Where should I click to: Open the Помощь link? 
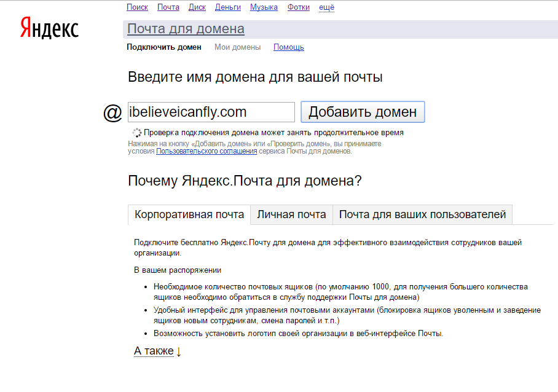[289, 47]
